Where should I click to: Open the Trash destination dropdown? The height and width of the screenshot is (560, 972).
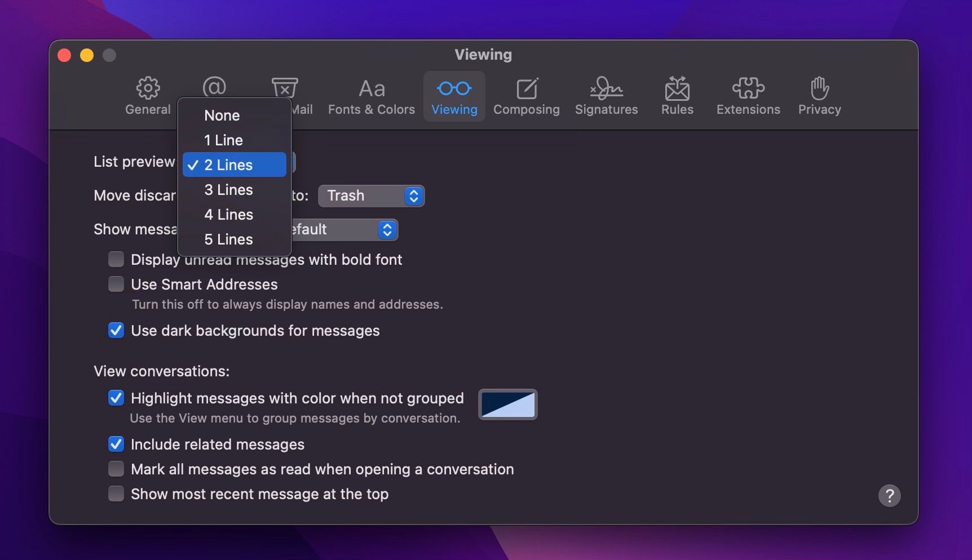(x=371, y=195)
